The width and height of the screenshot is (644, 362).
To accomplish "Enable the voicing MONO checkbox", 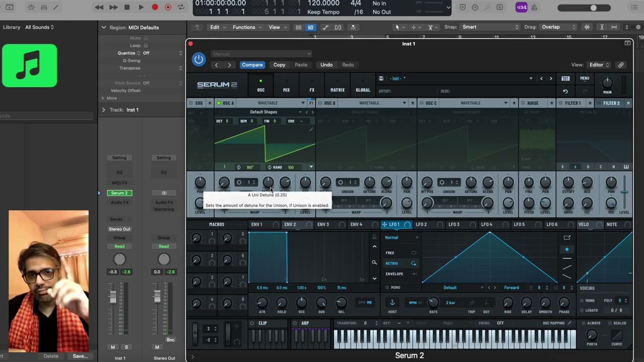I will tap(582, 301).
